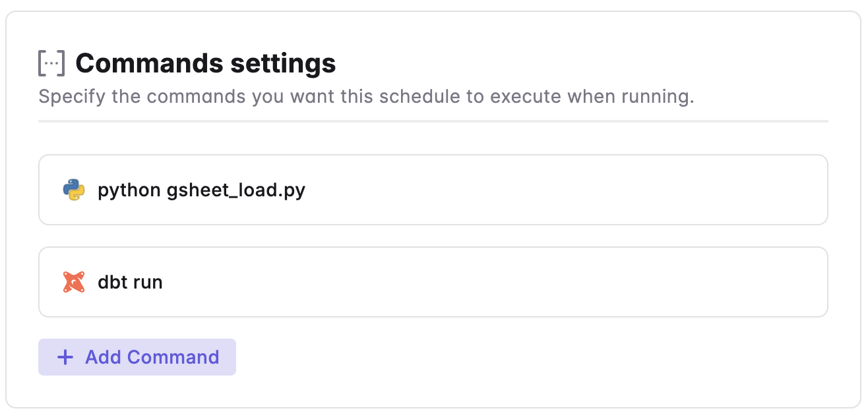Click empty right side of Python command row
Screen dimensions: 868x419
coord(594,190)
